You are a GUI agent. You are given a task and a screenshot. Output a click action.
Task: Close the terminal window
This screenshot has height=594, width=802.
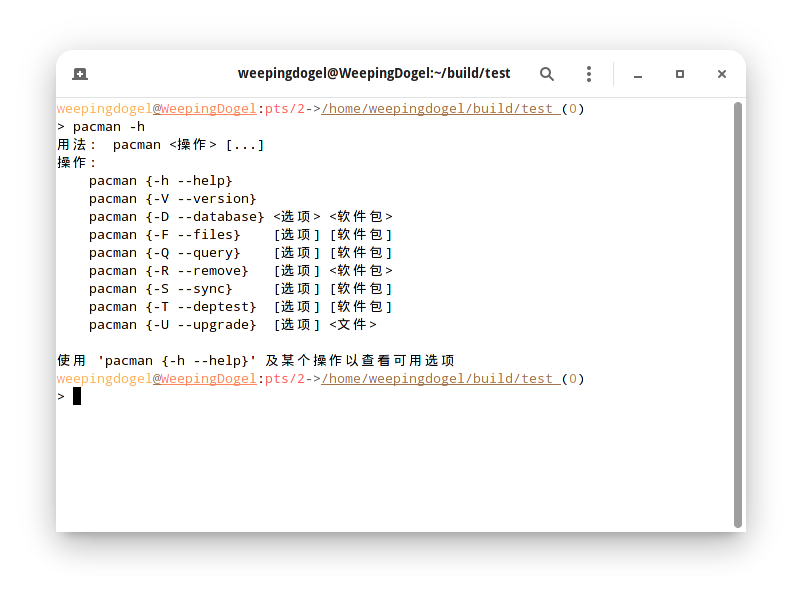pyautogui.click(x=722, y=74)
